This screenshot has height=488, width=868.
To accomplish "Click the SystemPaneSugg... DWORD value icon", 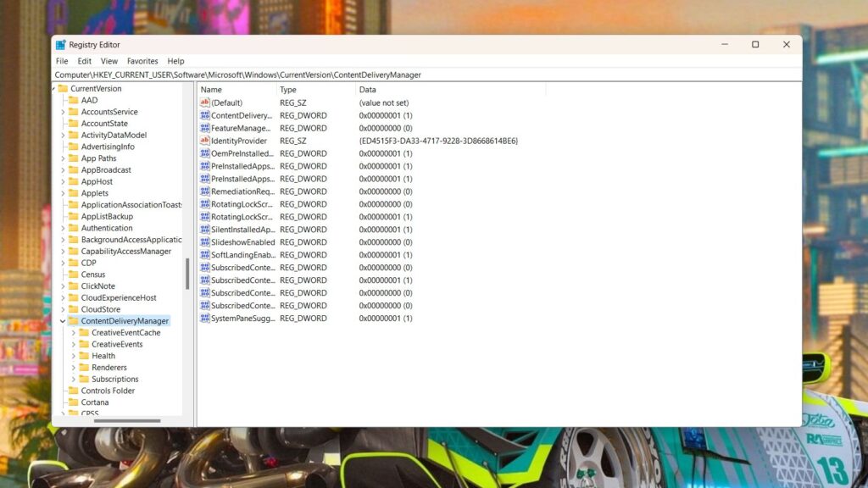I will pos(205,319).
